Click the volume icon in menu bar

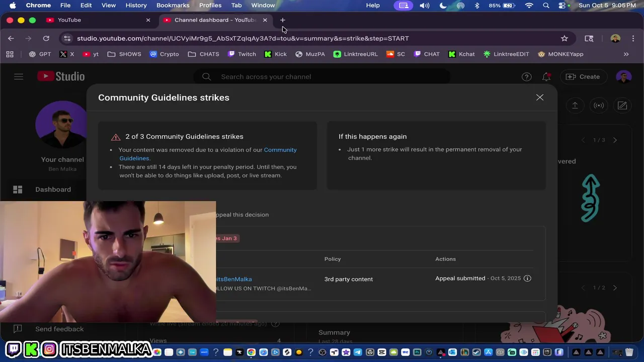click(x=425, y=6)
